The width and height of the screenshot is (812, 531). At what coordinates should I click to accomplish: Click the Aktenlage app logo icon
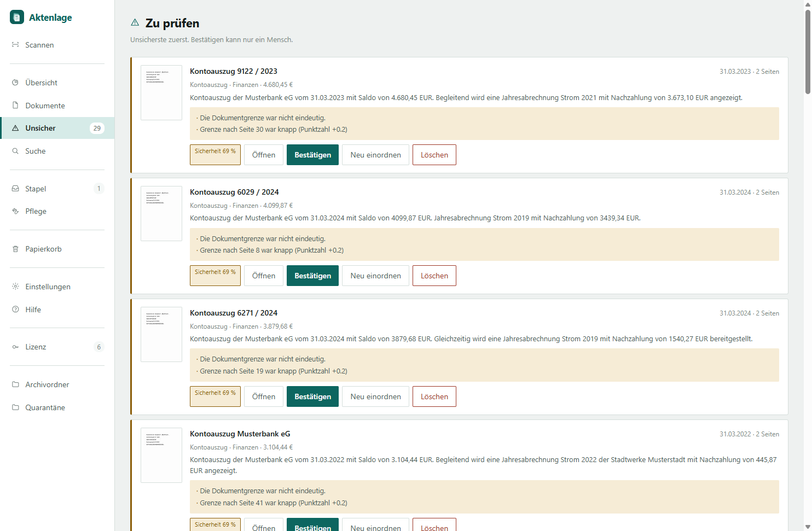pos(17,17)
